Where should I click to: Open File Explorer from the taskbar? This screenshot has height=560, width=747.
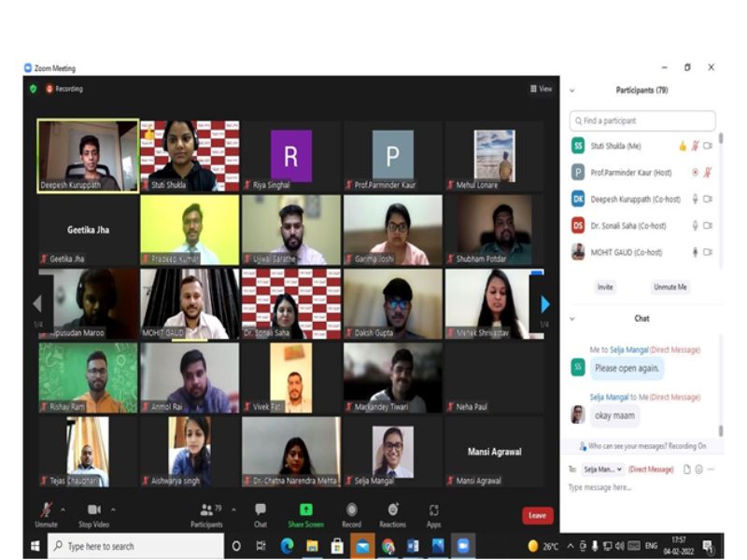pos(312,546)
